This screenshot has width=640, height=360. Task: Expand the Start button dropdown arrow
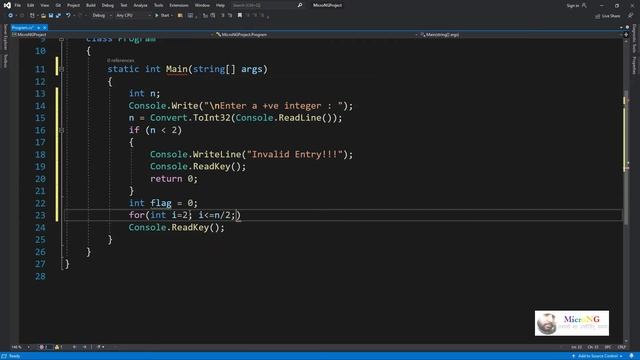172,16
